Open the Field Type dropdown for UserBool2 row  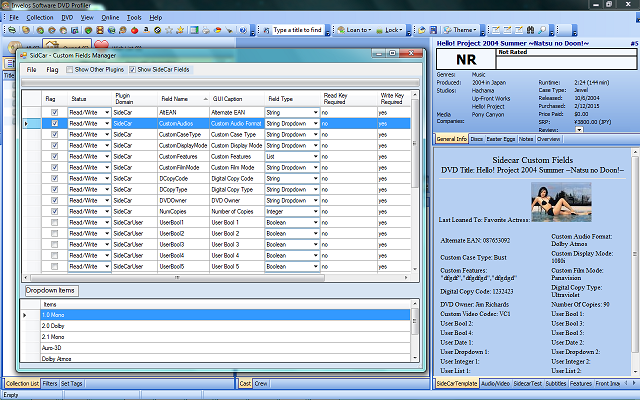[316, 233]
